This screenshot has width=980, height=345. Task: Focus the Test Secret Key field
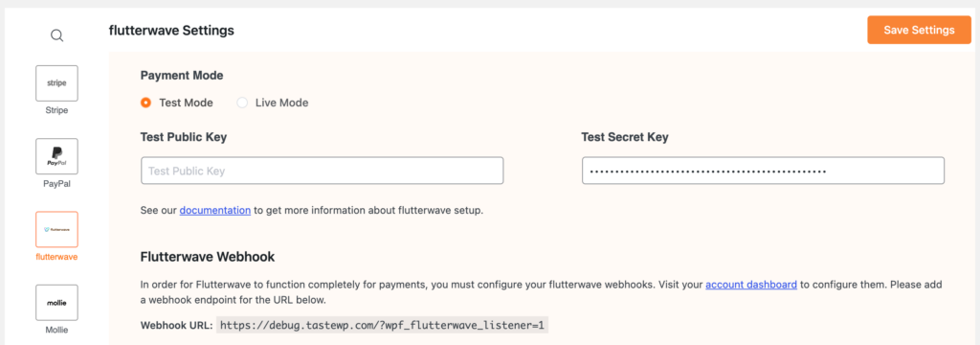[763, 171]
